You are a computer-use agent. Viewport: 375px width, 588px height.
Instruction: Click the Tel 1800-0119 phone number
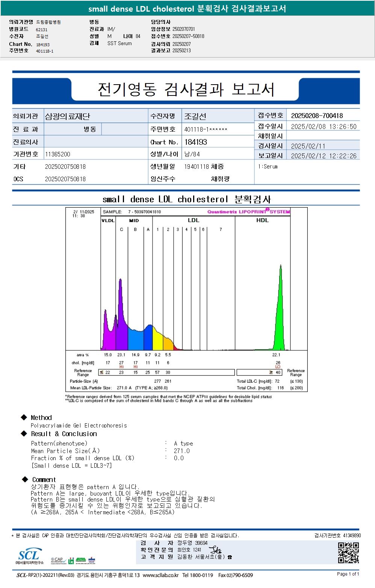click(198, 575)
